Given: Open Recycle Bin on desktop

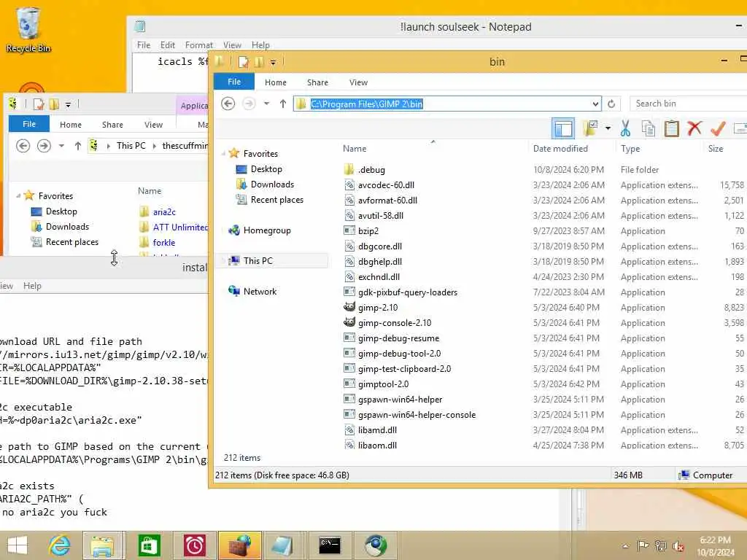Looking at the screenshot, I should [x=28, y=29].
